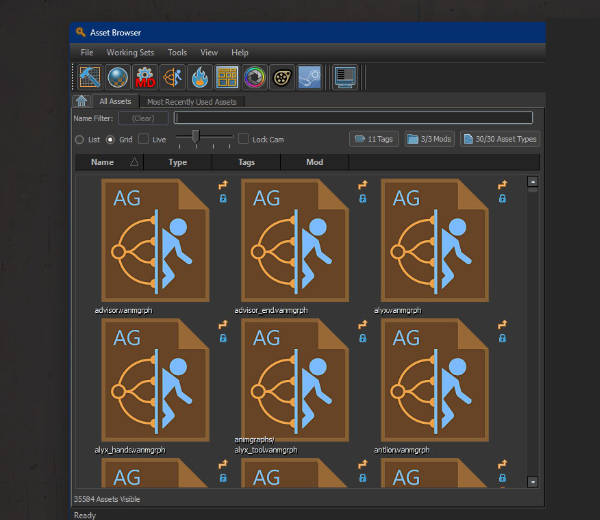Click orange arrows icon beside advisor.vanmgrph
Viewport: 600px width, 520px height.
tap(223, 185)
